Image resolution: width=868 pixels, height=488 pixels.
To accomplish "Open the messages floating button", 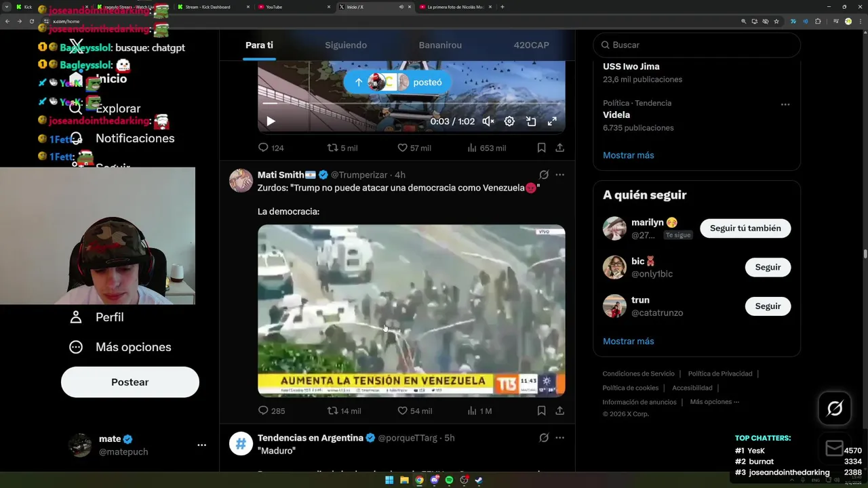I will pyautogui.click(x=835, y=448).
